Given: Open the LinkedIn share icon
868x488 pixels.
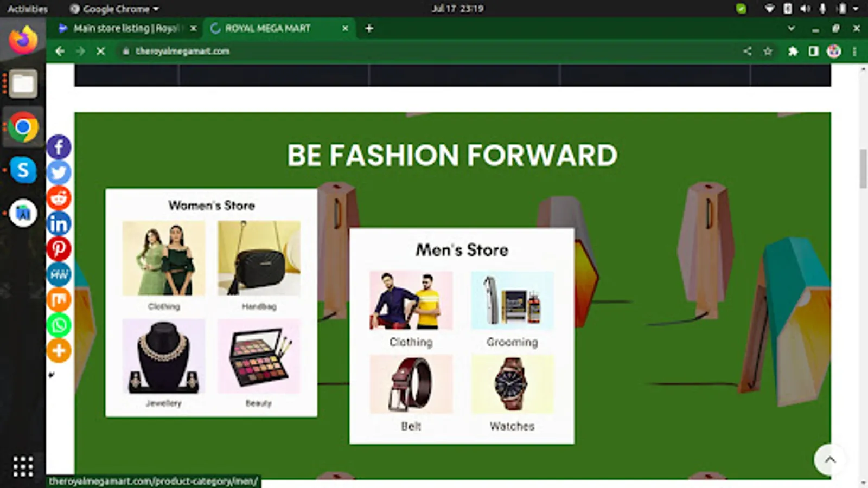Looking at the screenshot, I should [x=59, y=223].
